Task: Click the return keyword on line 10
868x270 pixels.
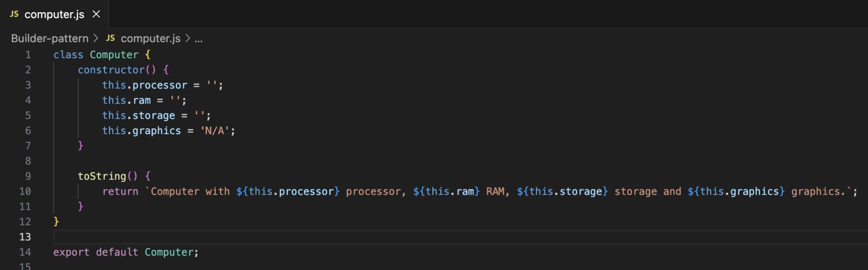Action: click(x=120, y=191)
